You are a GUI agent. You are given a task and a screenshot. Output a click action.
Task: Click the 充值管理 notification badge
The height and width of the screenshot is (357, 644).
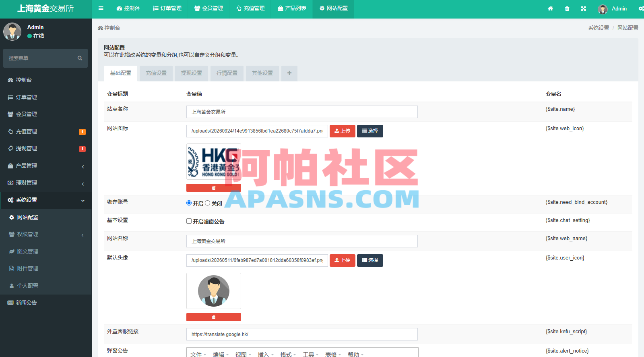pos(82,132)
